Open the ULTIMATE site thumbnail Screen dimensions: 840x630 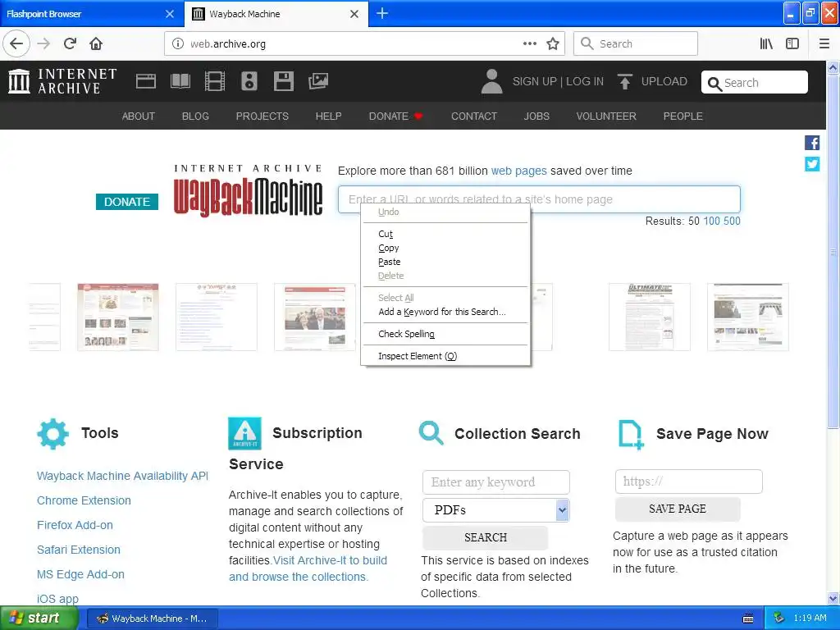click(650, 317)
